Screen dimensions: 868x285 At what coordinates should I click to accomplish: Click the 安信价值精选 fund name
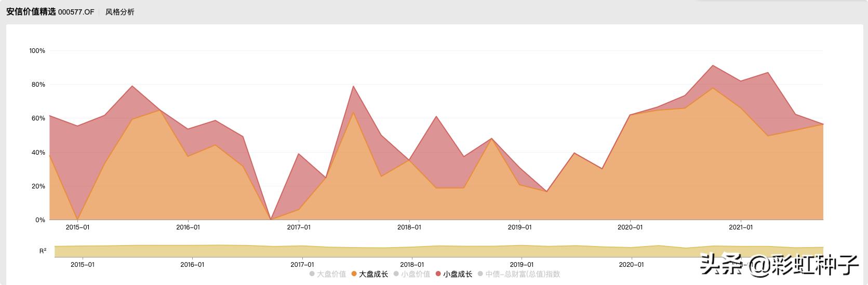[x=31, y=12]
